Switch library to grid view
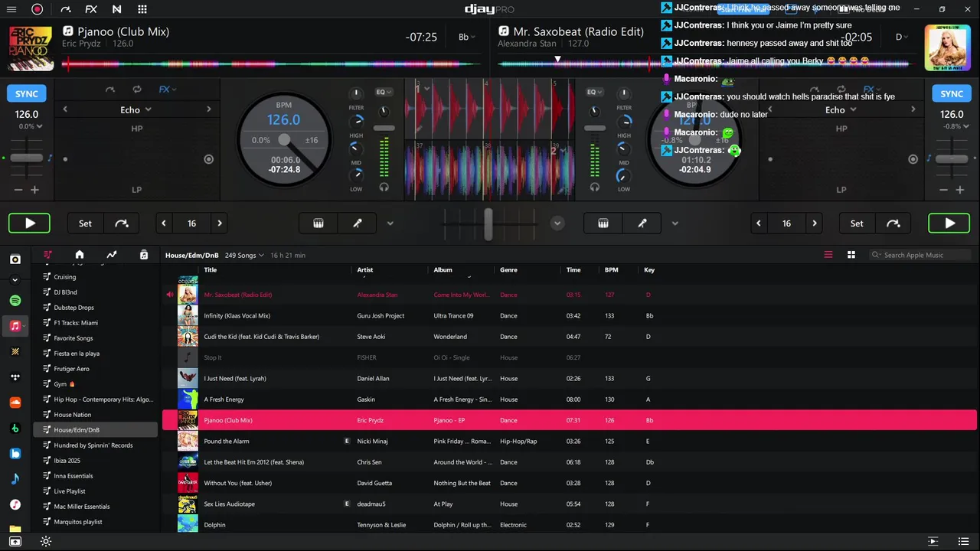980x551 pixels. (851, 255)
